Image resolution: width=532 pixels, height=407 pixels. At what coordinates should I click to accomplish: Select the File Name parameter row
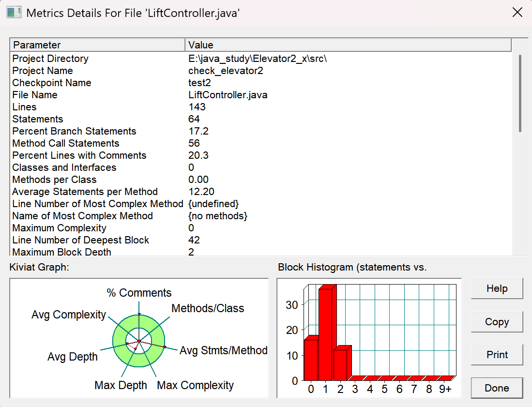(x=260, y=95)
